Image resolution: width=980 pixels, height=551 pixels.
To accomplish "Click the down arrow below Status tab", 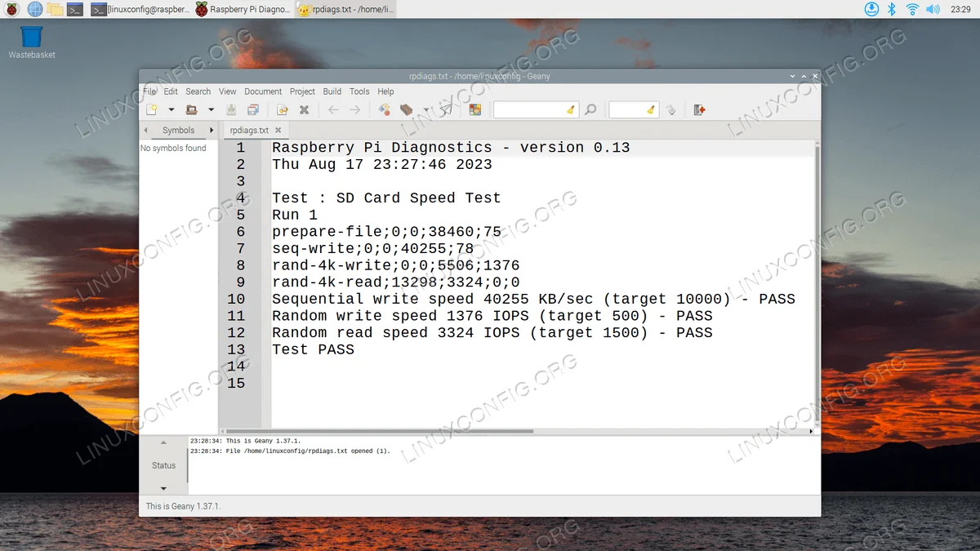I will click(163, 488).
